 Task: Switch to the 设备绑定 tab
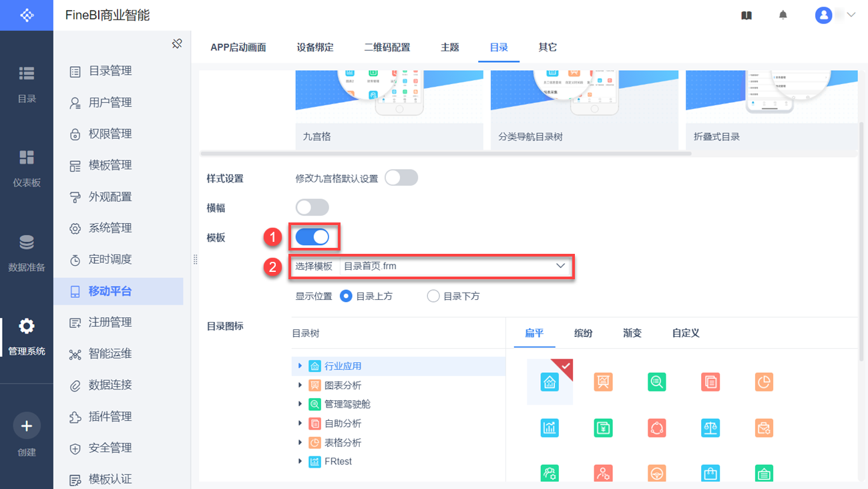coord(315,47)
